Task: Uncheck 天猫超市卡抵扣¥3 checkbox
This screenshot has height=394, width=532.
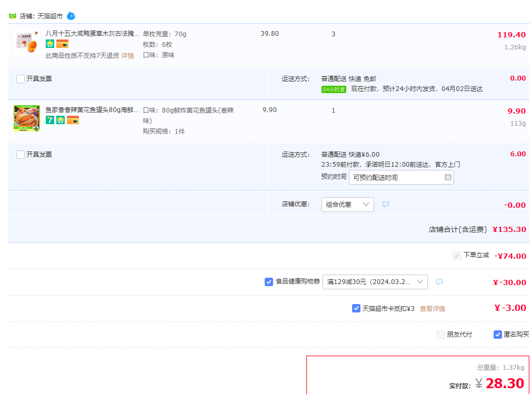Action: (356, 308)
